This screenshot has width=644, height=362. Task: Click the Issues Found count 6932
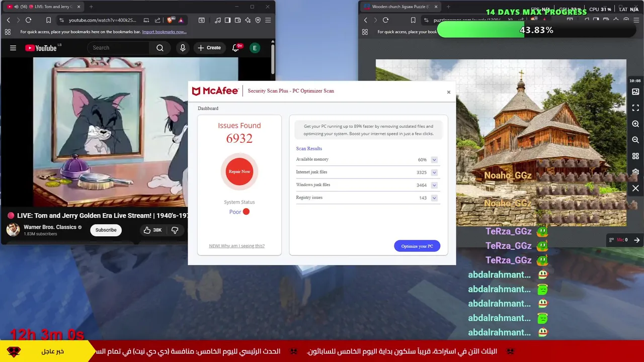pyautogui.click(x=239, y=138)
